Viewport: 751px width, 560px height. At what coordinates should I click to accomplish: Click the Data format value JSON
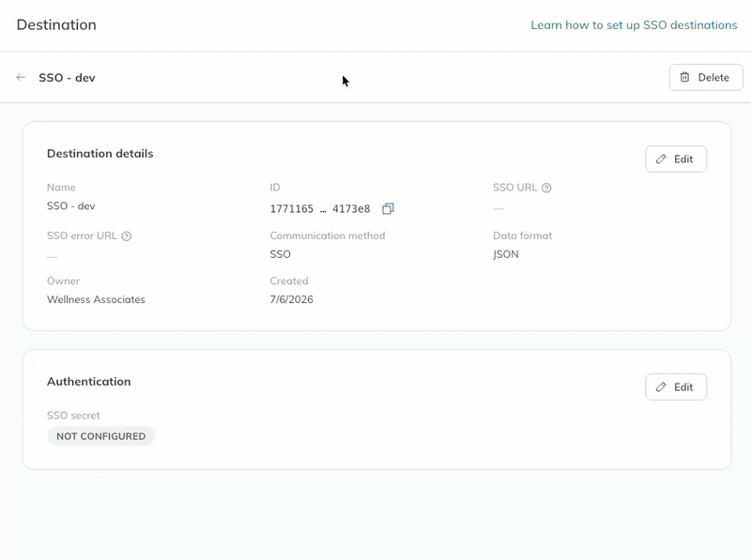506,254
